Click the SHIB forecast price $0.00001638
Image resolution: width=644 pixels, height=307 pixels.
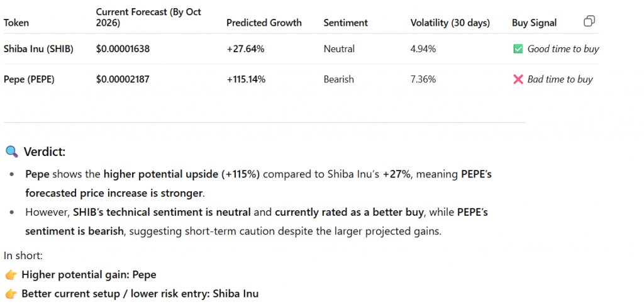click(123, 49)
